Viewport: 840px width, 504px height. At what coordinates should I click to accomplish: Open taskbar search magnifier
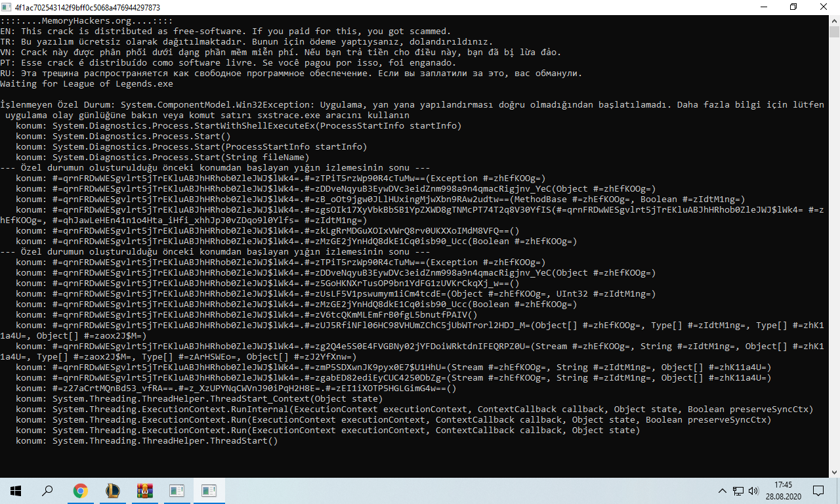pos(47,490)
